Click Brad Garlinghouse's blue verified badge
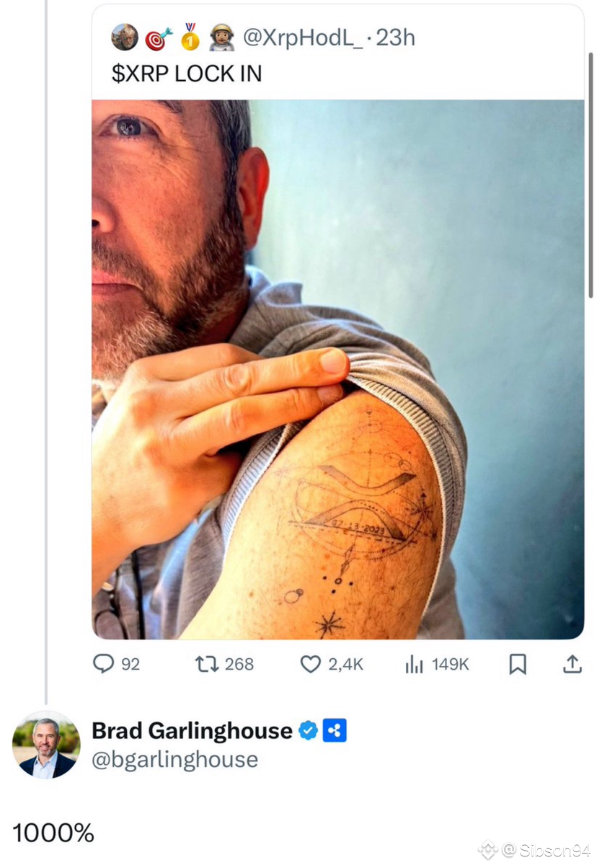This screenshot has height=868, width=597. pos(309,730)
